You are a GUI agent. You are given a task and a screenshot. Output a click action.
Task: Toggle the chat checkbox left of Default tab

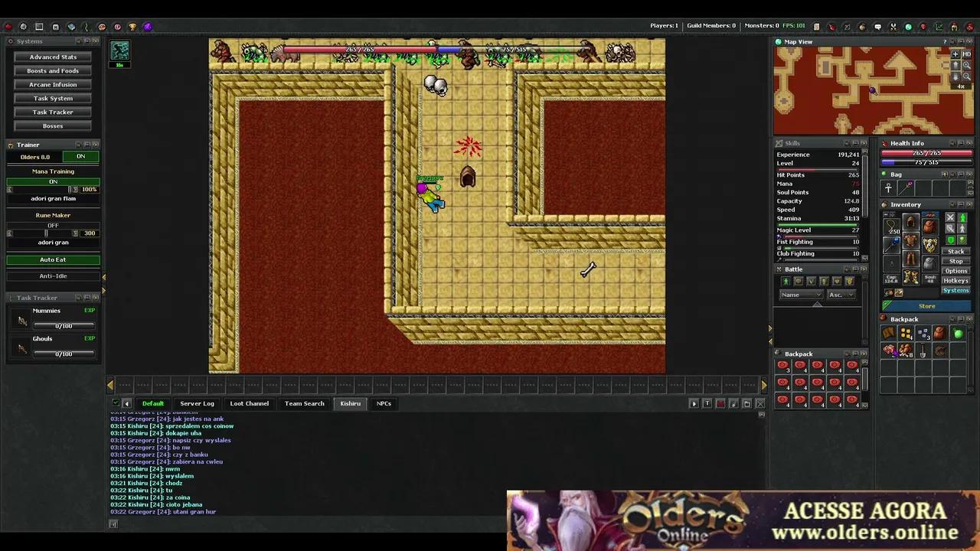(116, 403)
